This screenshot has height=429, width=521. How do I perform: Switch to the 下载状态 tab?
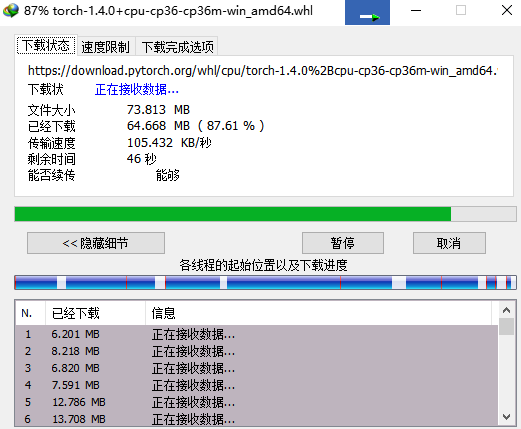46,45
